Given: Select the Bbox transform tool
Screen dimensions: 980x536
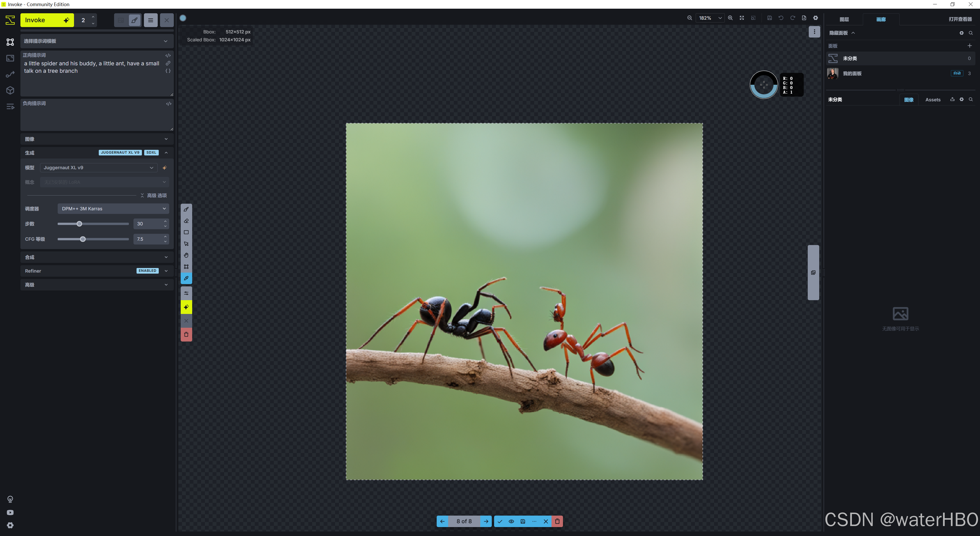Looking at the screenshot, I should point(186,267).
